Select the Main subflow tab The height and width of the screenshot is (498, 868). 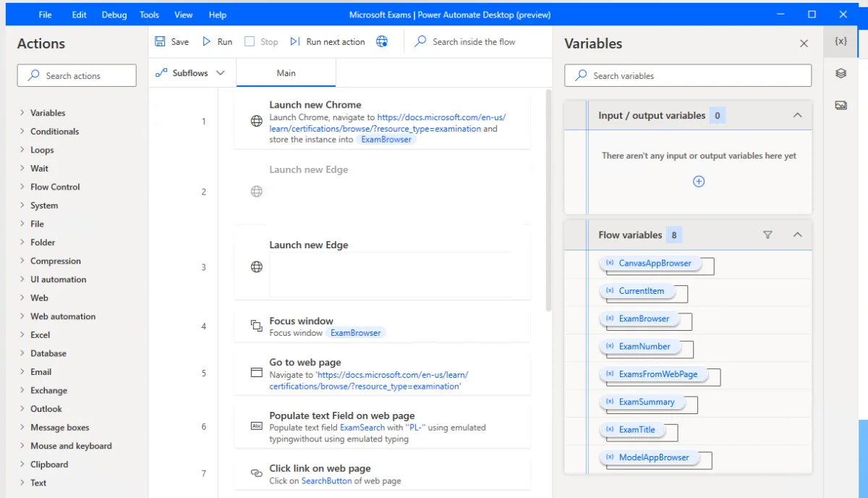pos(286,73)
